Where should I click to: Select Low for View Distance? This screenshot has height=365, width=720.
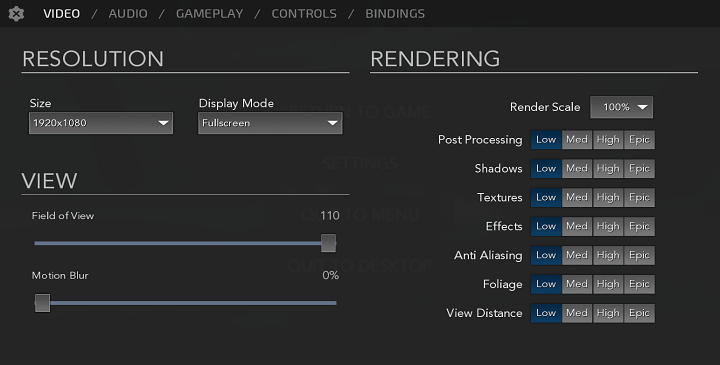tap(546, 313)
